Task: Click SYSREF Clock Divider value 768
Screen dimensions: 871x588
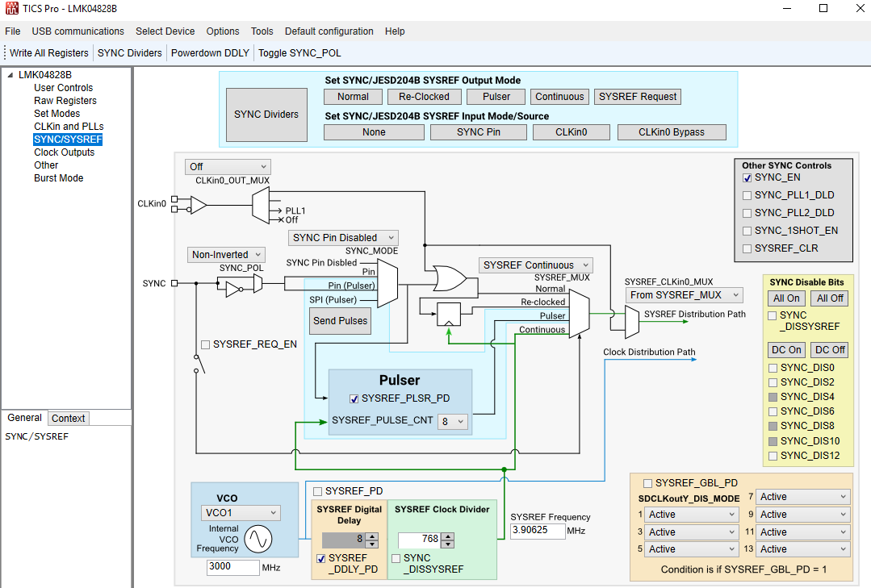Action: click(421, 540)
